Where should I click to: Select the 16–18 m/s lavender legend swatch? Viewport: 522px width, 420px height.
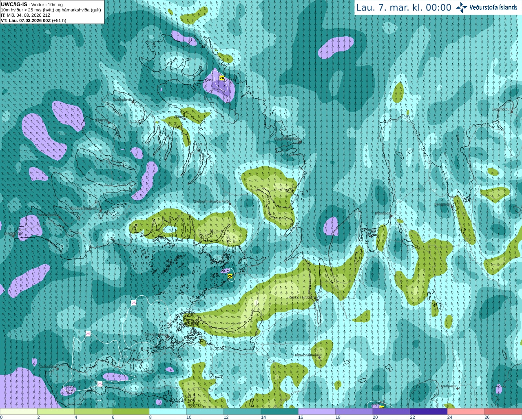click(x=317, y=411)
